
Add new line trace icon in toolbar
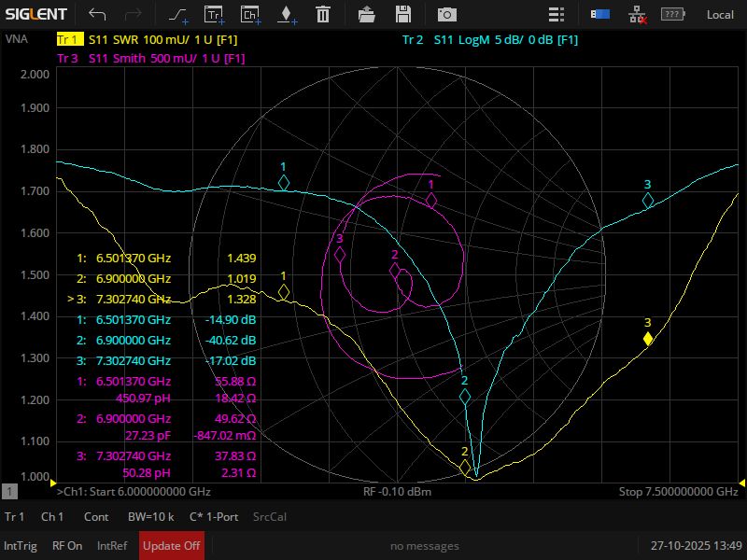pos(177,14)
